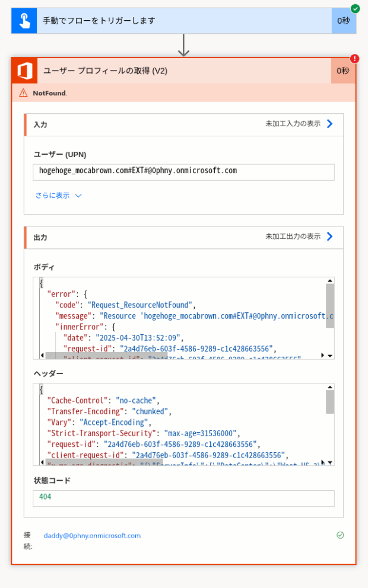368x588 pixels.
Task: Click the ヘッダー horizontal scrollbar thumb
Action: point(105,462)
